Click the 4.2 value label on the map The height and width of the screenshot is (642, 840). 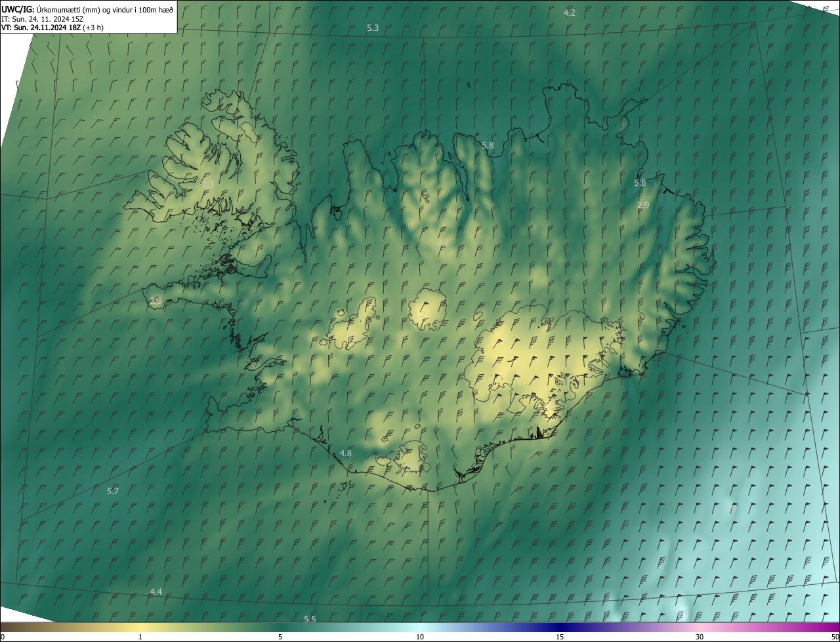pyautogui.click(x=570, y=12)
